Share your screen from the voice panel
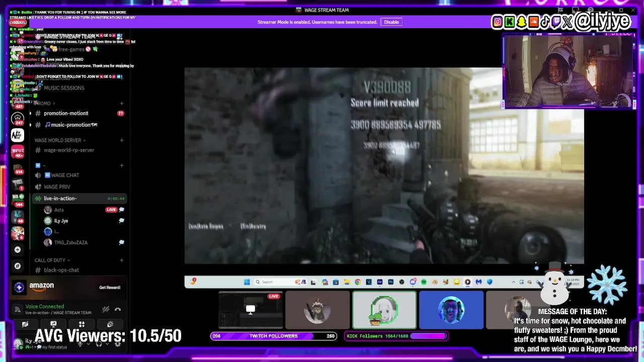The image size is (644, 362). click(x=53, y=324)
